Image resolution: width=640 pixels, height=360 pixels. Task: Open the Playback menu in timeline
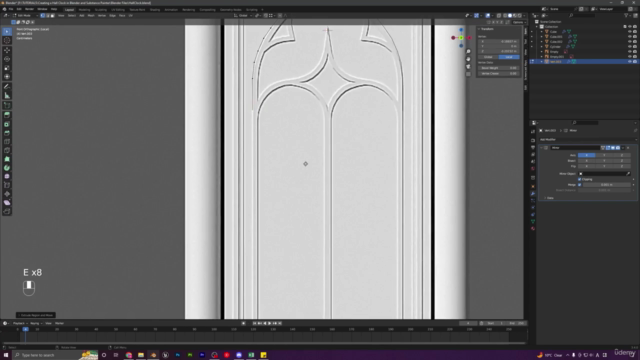(19, 323)
